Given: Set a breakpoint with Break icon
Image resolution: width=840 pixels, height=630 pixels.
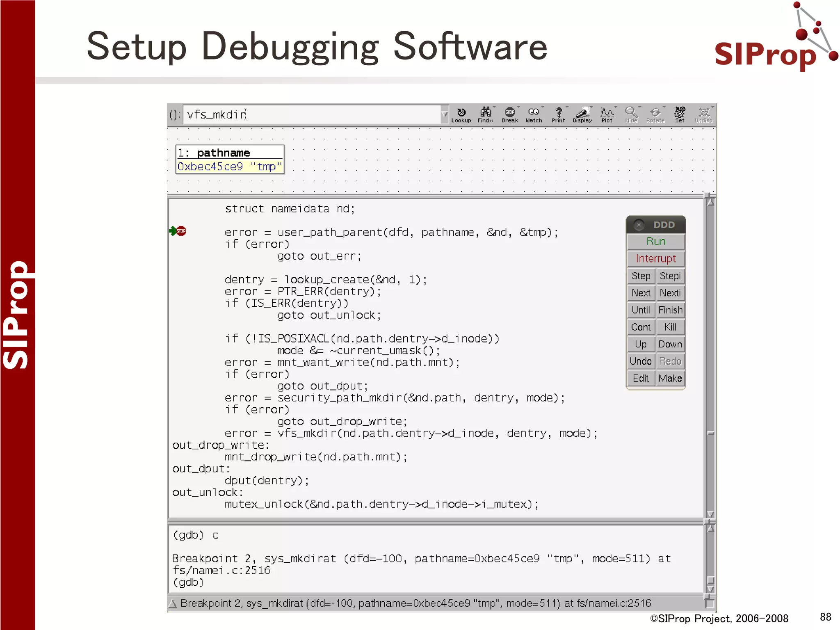Looking at the screenshot, I should coord(510,114).
